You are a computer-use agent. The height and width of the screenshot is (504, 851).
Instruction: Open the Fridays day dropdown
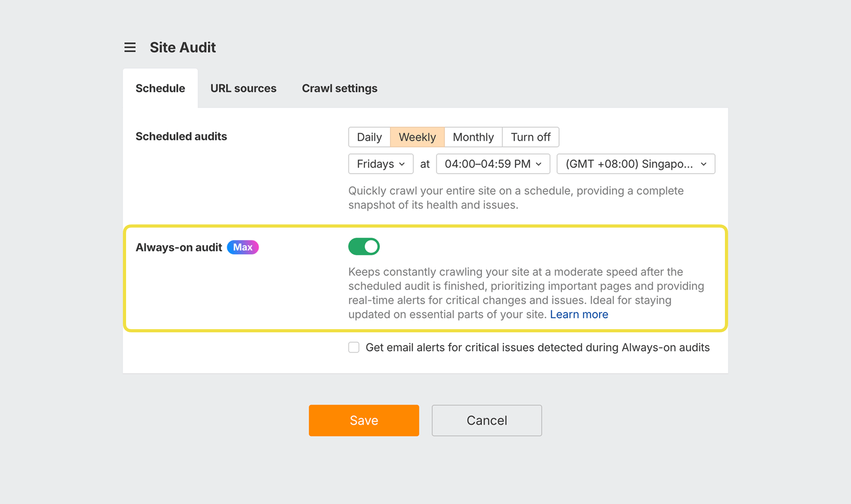click(x=380, y=164)
